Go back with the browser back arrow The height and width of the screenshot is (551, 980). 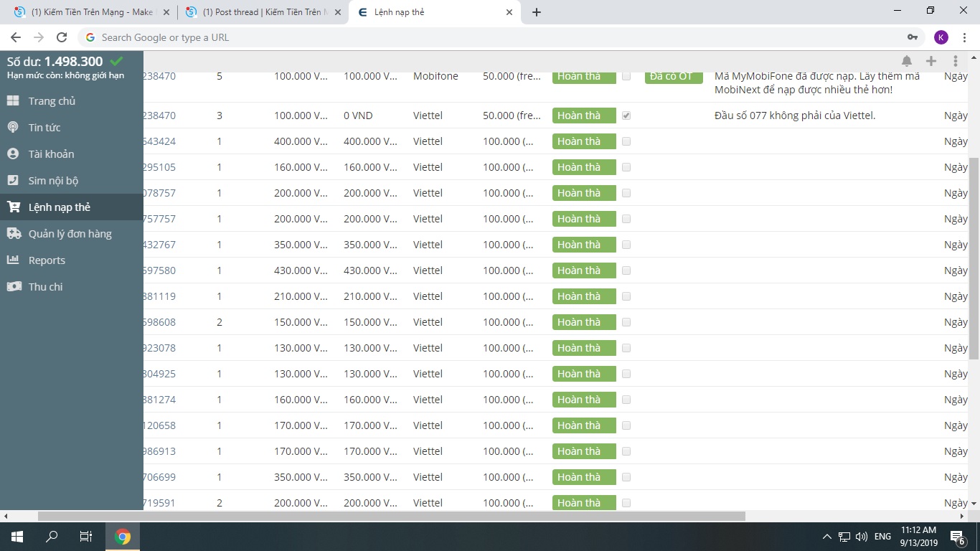16,37
